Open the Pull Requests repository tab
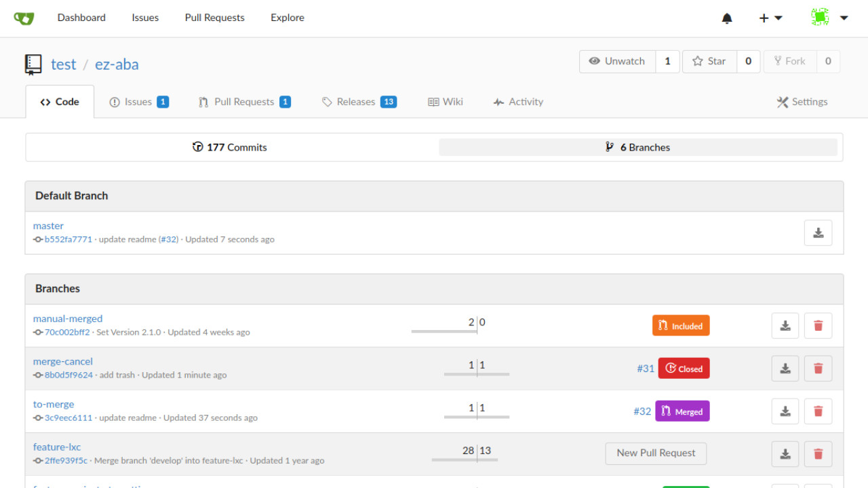Screen dimensions: 868x488 (244, 102)
